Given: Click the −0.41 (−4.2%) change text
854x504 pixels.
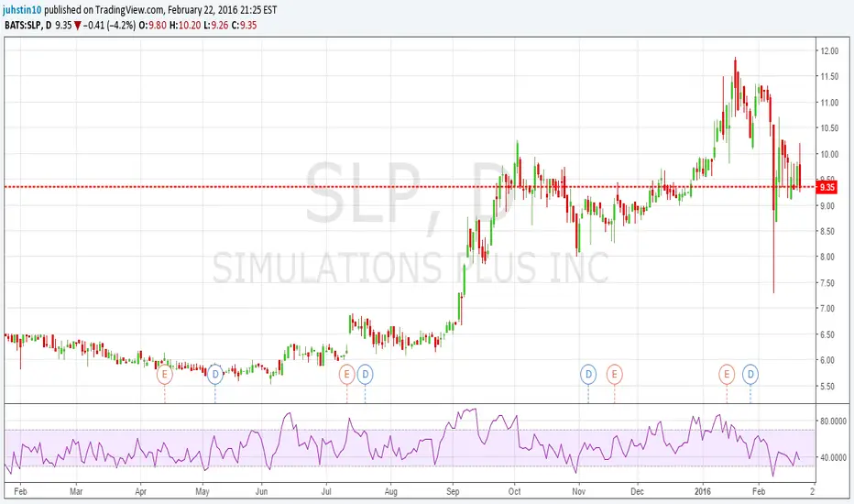Looking at the screenshot, I should pos(109,25).
